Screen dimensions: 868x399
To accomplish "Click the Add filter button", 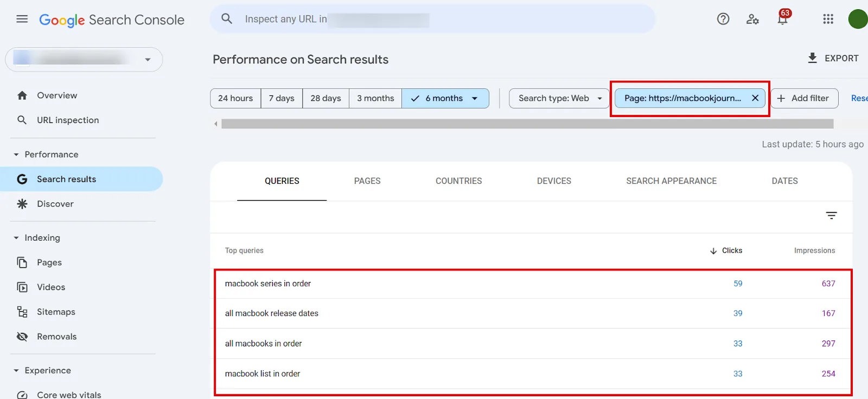I will (805, 98).
